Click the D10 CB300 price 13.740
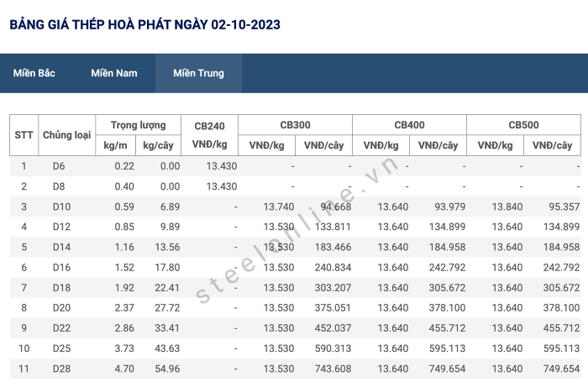This screenshot has height=387, width=588. click(279, 207)
